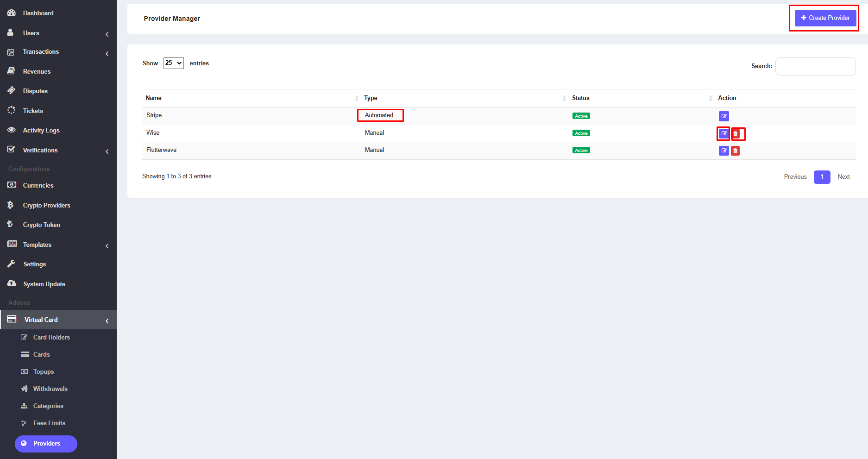Click the edit icon for Wise provider
The height and width of the screenshot is (459, 868).
(723, 133)
